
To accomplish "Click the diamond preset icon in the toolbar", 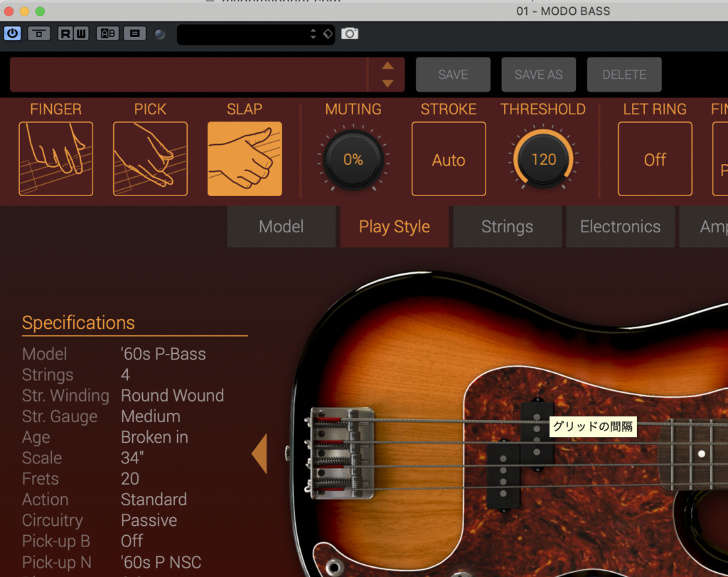I will [x=328, y=33].
